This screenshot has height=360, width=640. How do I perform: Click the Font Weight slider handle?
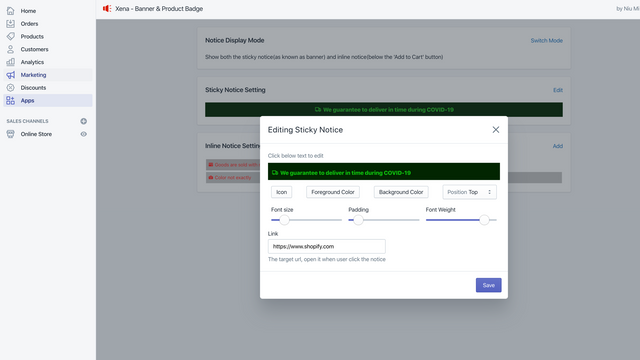click(x=484, y=220)
